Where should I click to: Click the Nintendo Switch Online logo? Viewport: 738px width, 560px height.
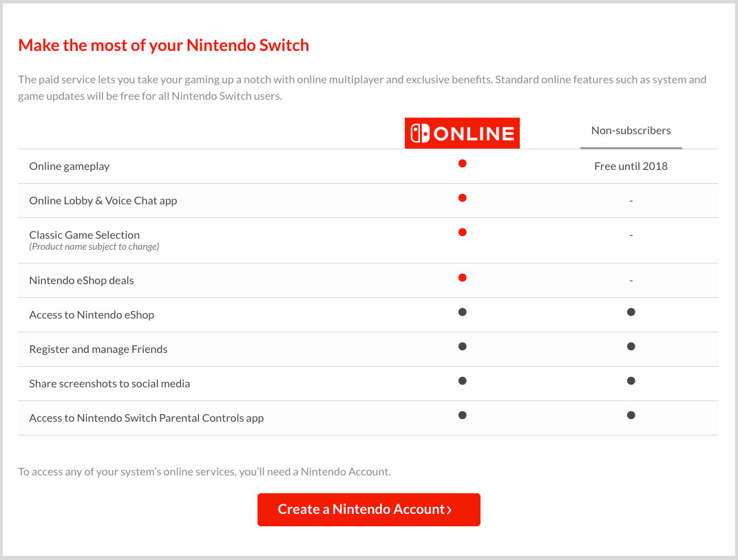(462, 133)
